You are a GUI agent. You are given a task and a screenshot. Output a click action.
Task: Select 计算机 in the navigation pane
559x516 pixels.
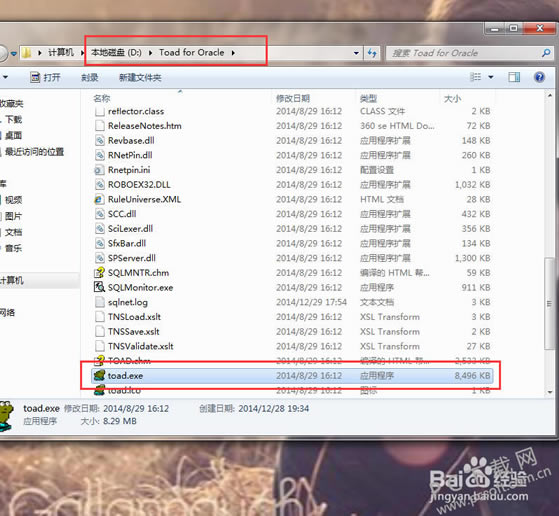[x=12, y=280]
